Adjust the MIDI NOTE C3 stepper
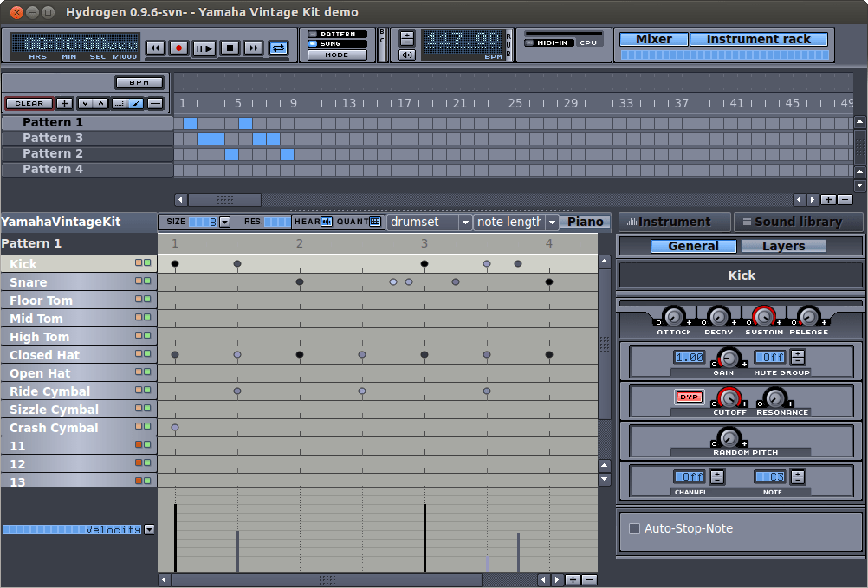The height and width of the screenshot is (588, 868). click(798, 477)
